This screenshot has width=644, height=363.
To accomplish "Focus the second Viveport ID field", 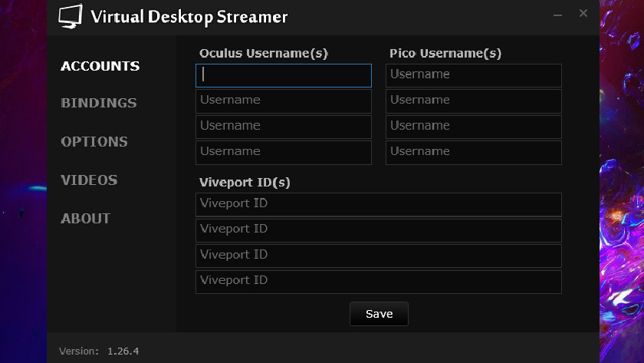I will pyautogui.click(x=378, y=229).
